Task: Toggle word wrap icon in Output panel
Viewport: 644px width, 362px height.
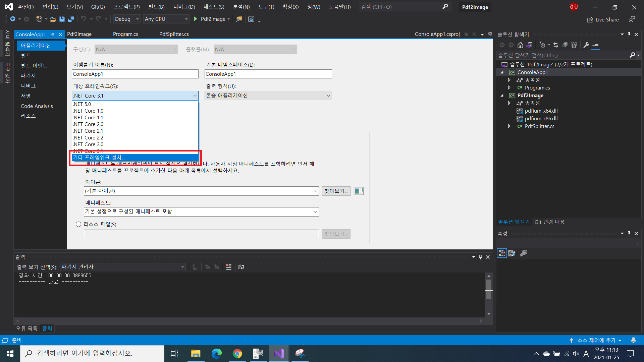Action: [241, 267]
